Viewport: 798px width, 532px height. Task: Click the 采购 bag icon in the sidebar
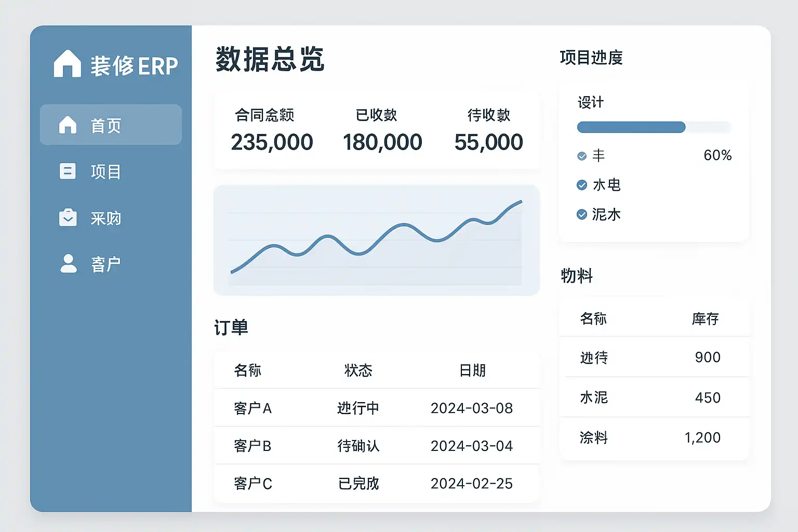[x=68, y=218]
